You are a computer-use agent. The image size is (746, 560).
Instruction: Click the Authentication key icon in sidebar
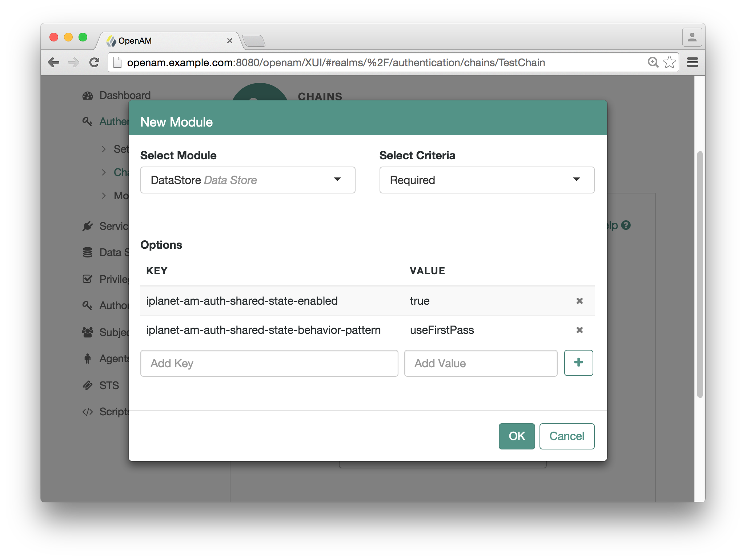pos(87,121)
